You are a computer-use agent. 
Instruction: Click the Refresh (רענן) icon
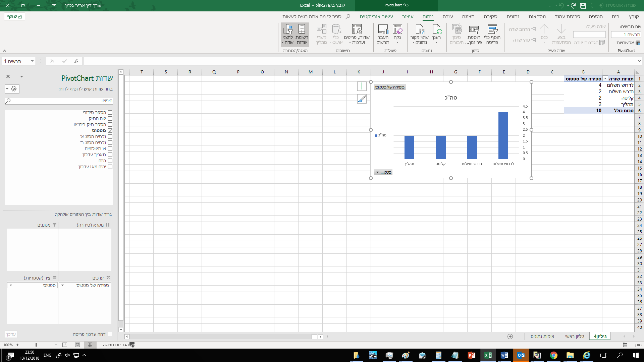click(x=437, y=29)
